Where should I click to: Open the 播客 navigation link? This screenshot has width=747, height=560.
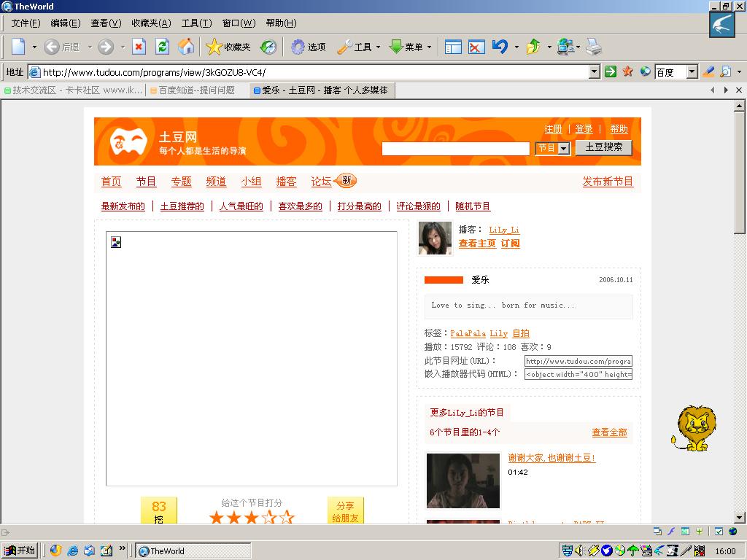tap(286, 182)
